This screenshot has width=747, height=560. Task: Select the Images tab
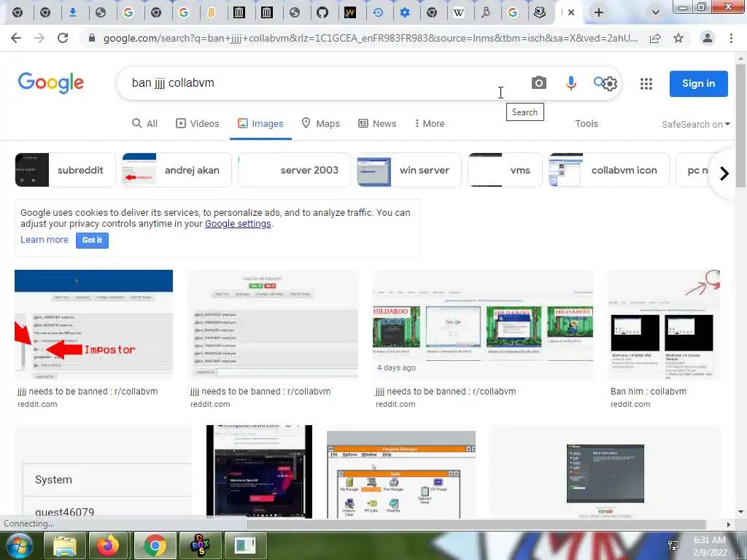[x=260, y=123]
